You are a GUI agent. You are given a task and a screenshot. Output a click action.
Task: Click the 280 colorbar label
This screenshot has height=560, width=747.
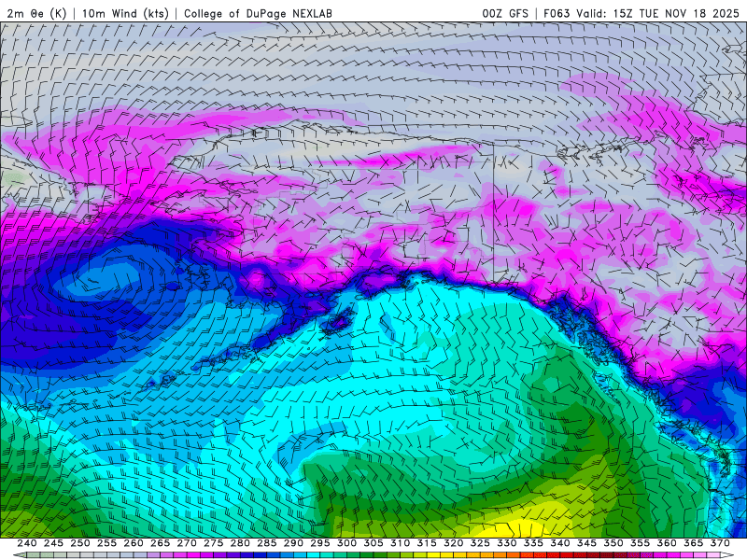click(x=240, y=543)
